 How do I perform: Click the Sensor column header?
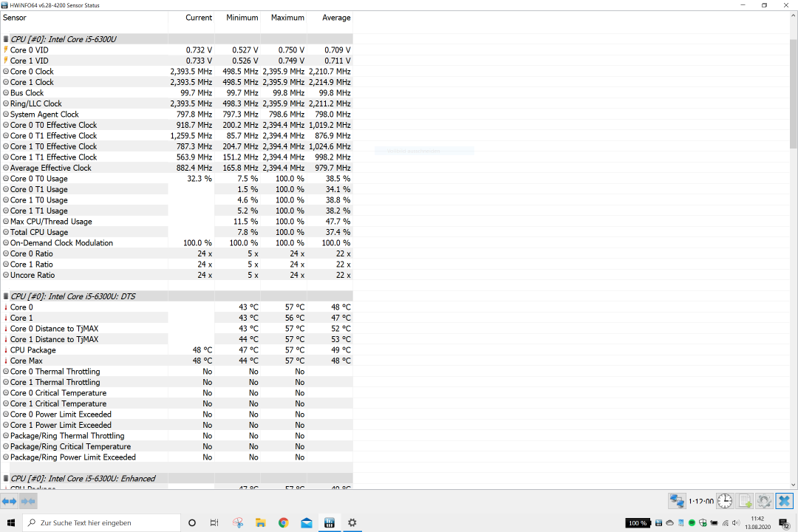(x=15, y=18)
